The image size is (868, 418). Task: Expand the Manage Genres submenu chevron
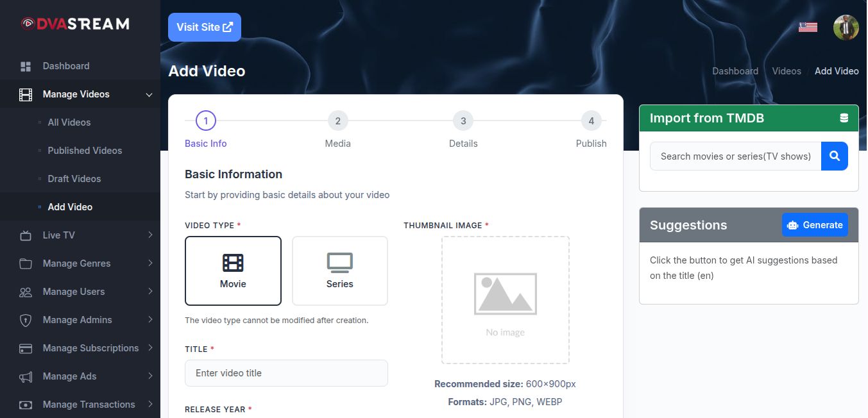click(150, 263)
